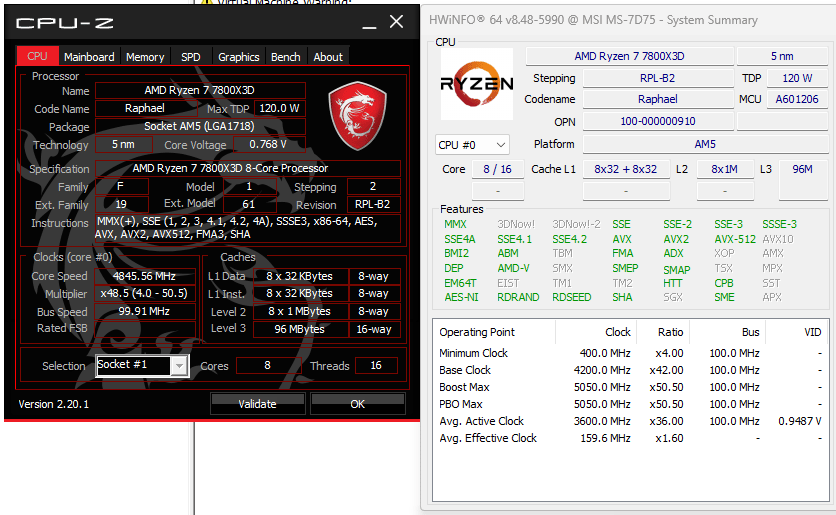Click the Max TDP 120.0 W value
This screenshot has width=836, height=515.
279,108
